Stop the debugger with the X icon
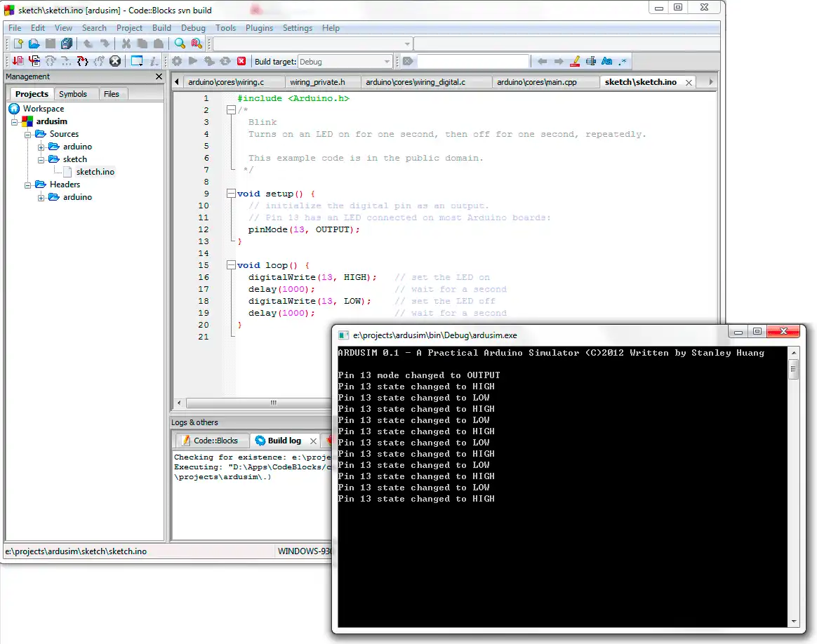This screenshot has height=644, width=817. tap(115, 61)
